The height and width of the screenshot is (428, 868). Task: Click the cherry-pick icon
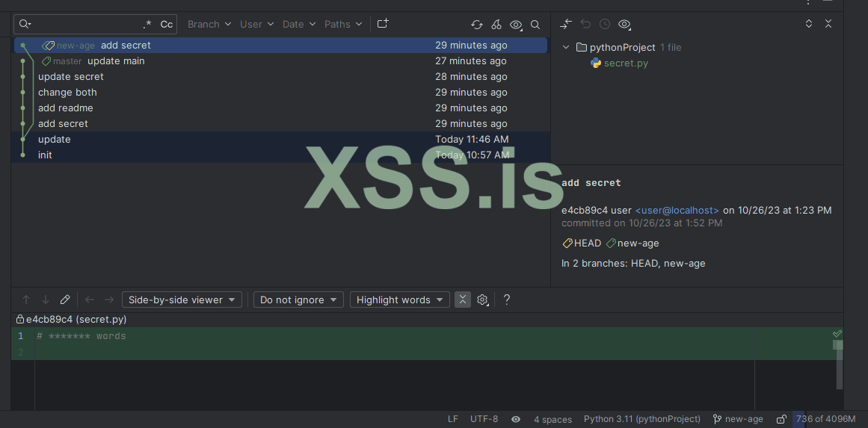pos(496,25)
